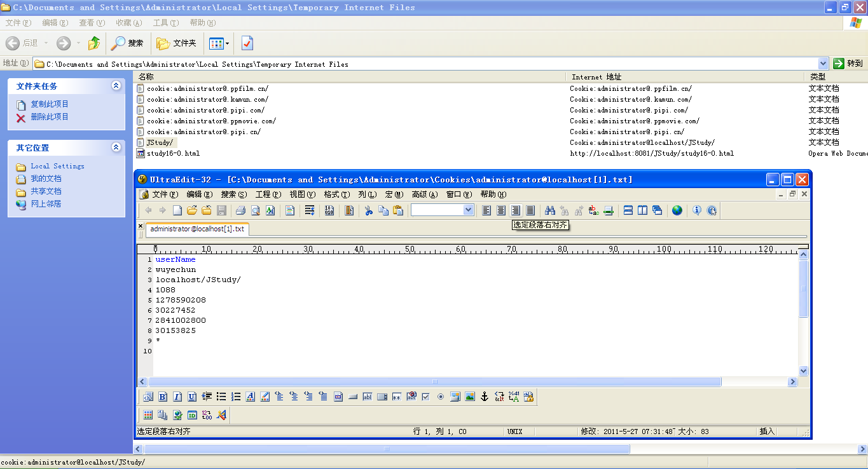Screen dimensions: 868x469
Task: Collapse the 文件夹任务 panel
Action: [116, 86]
